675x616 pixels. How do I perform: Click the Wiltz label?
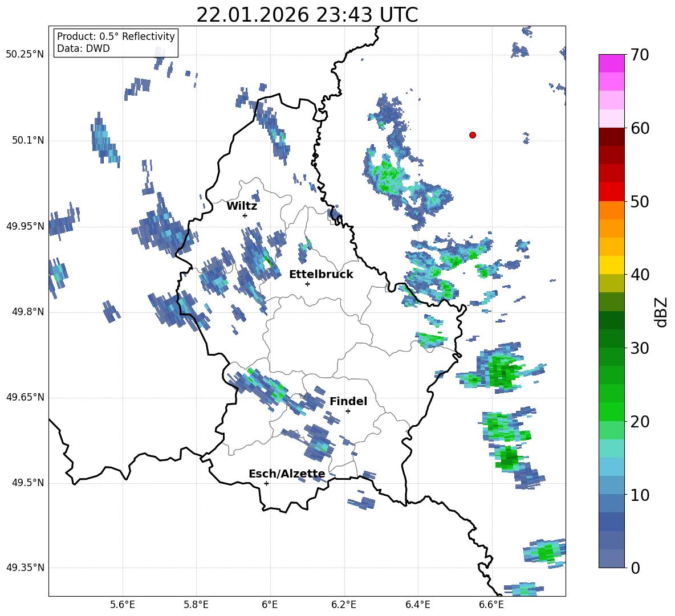coord(242,206)
